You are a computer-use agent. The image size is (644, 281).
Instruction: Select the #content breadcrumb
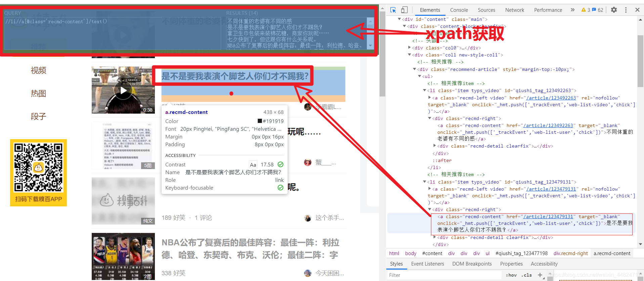[432, 253]
